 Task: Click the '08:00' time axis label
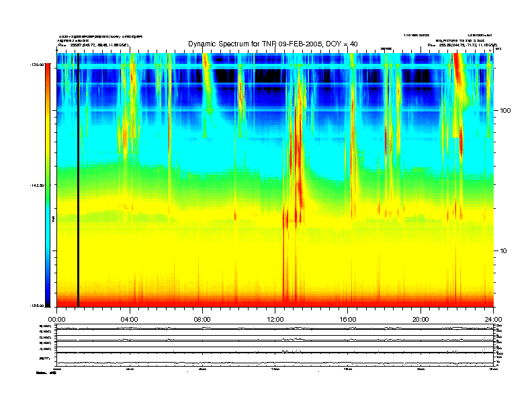click(x=202, y=320)
